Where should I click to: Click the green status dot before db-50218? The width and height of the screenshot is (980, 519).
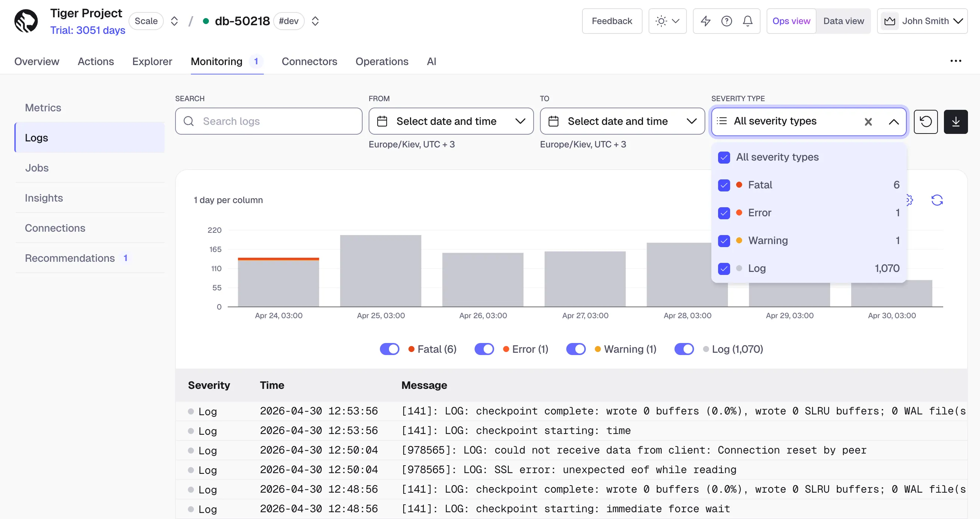click(206, 21)
